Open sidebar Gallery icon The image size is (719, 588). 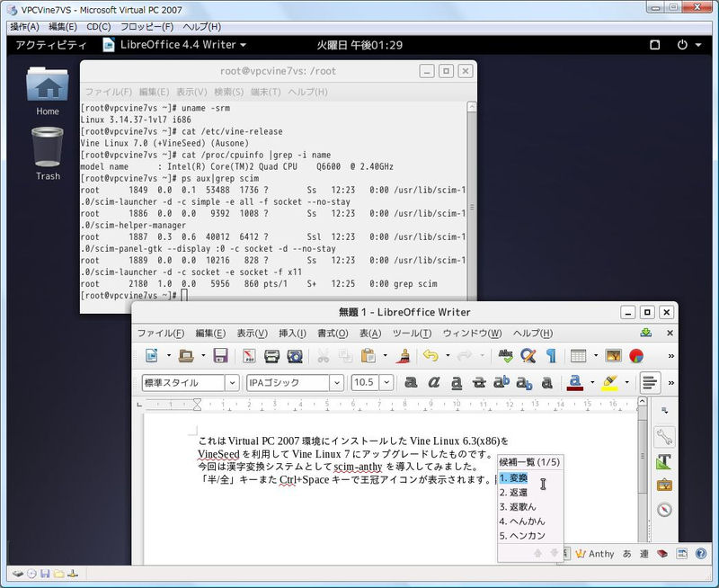[x=664, y=486]
